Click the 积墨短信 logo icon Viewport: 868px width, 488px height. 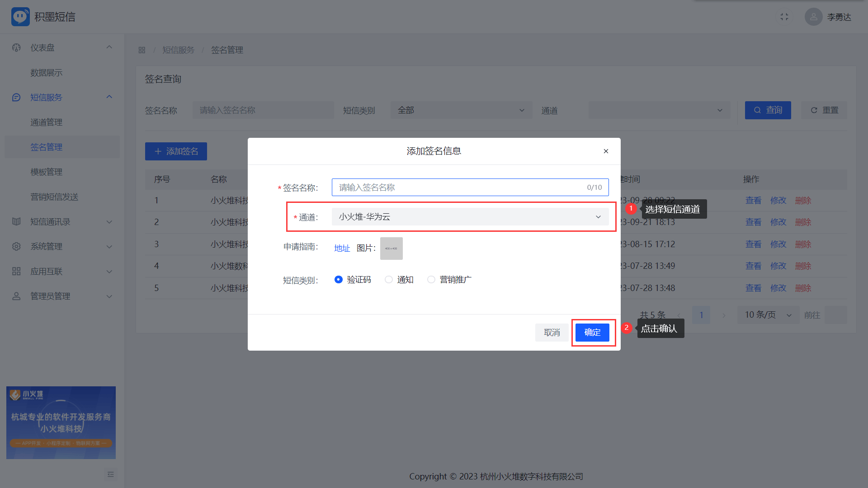click(20, 17)
